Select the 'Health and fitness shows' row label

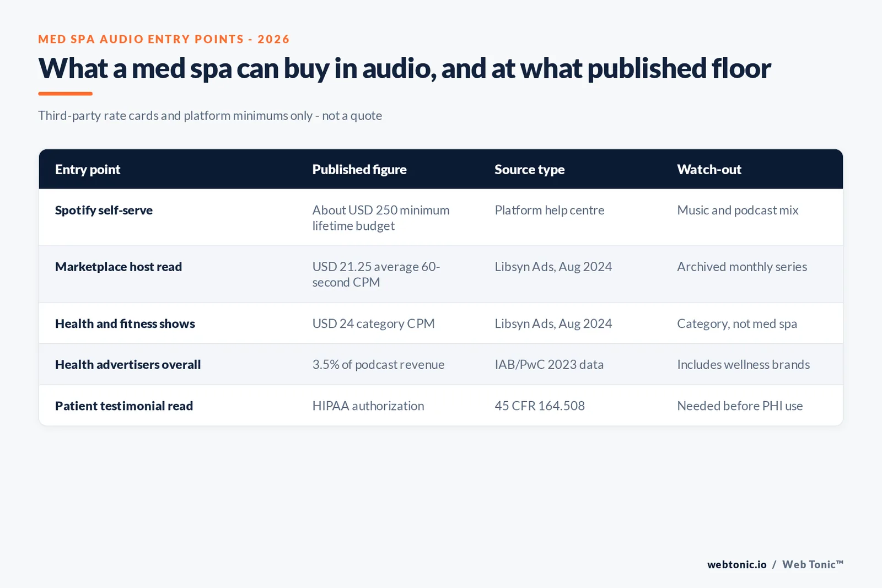(x=125, y=324)
